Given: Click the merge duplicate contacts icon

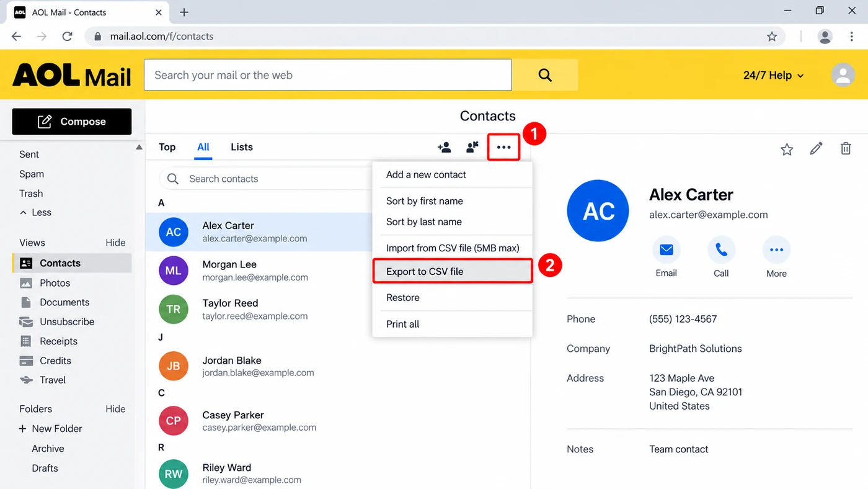Looking at the screenshot, I should tap(472, 147).
